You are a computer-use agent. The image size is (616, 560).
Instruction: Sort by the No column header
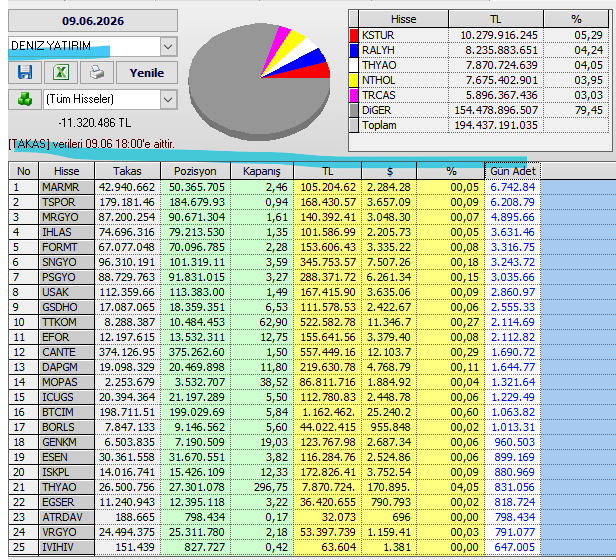click(24, 171)
